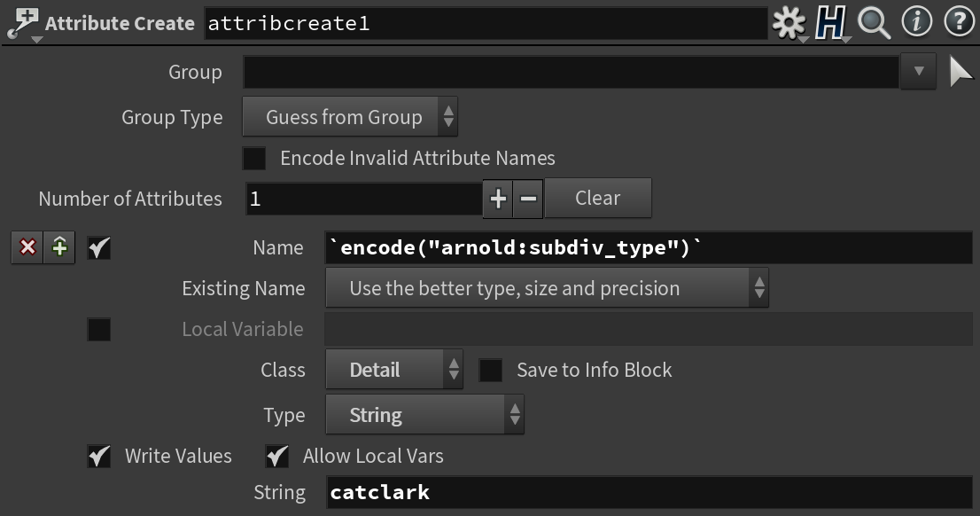This screenshot has width=980, height=516.
Task: Open help with the question mark icon
Action: click(x=959, y=22)
